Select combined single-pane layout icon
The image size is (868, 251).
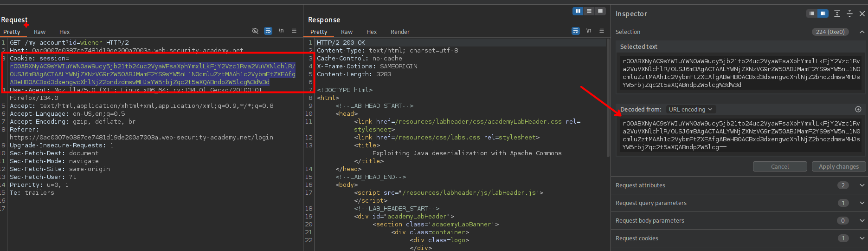point(600,11)
